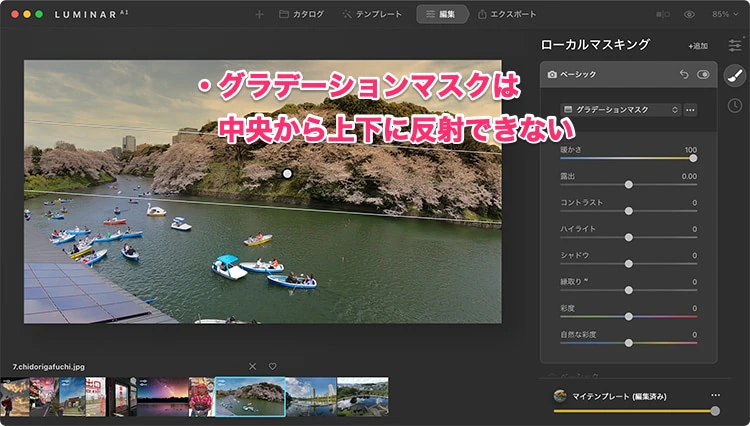This screenshot has width=750, height=426.
Task: Click the 露出 slider handle
Action: 629,184
